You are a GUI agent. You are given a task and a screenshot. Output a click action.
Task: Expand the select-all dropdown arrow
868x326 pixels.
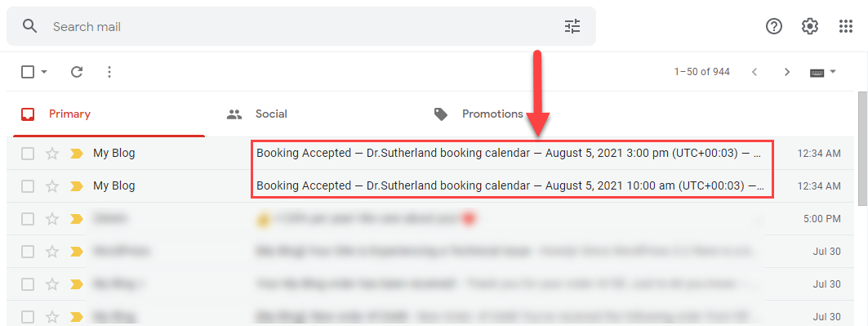pos(44,72)
